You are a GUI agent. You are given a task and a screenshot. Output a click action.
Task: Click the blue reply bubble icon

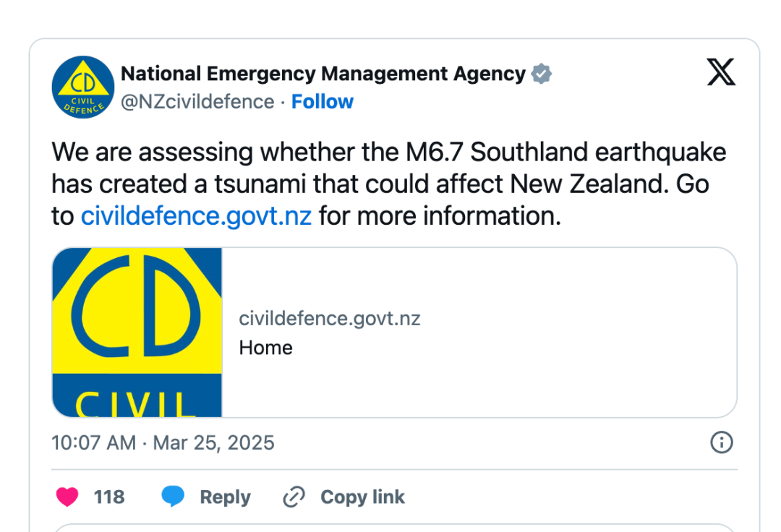(x=173, y=497)
